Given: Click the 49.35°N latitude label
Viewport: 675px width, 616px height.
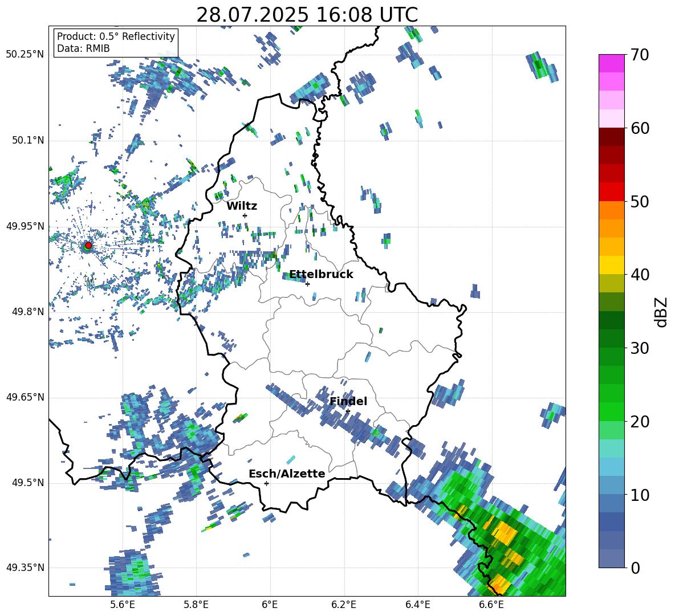Looking at the screenshot, I should (25, 568).
